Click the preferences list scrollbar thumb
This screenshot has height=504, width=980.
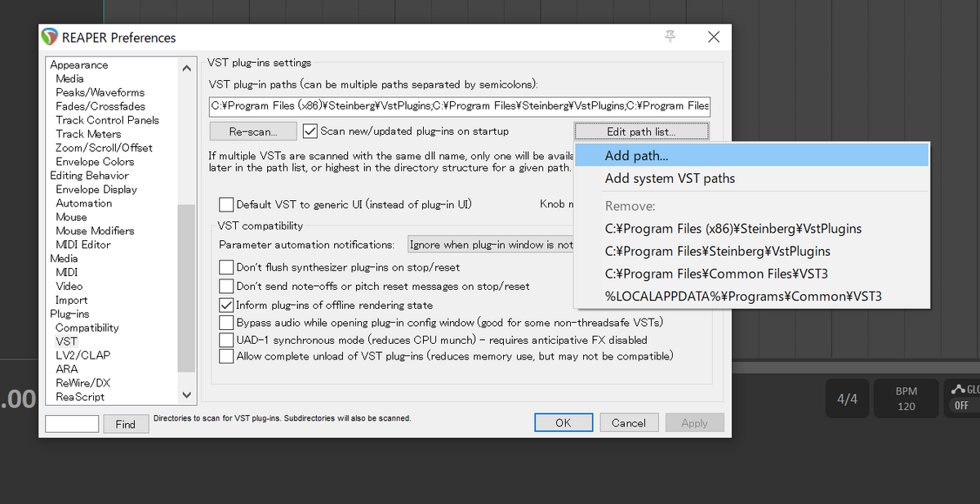click(x=188, y=288)
